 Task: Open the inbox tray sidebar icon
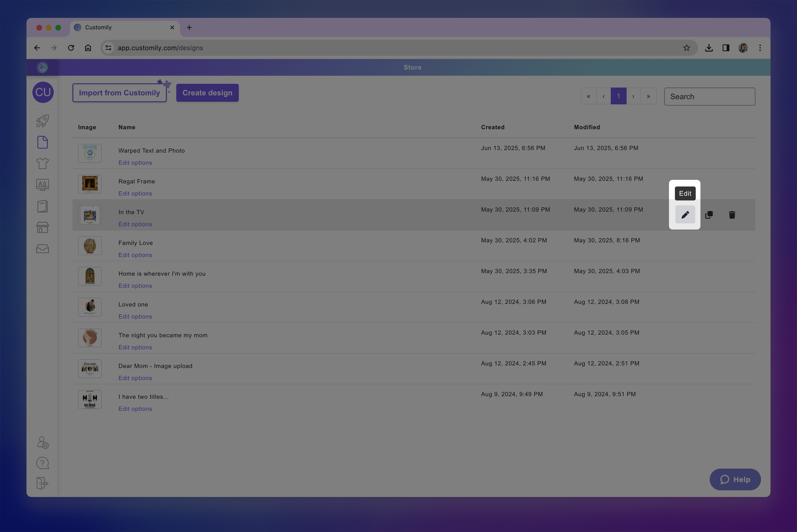coord(42,249)
